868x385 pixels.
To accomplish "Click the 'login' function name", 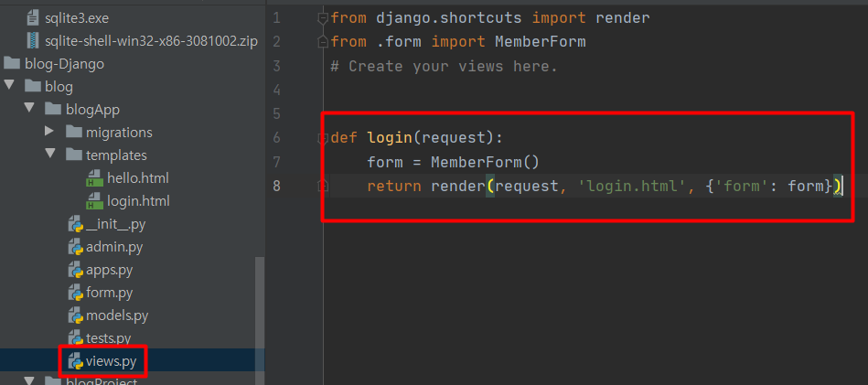I will 390,137.
